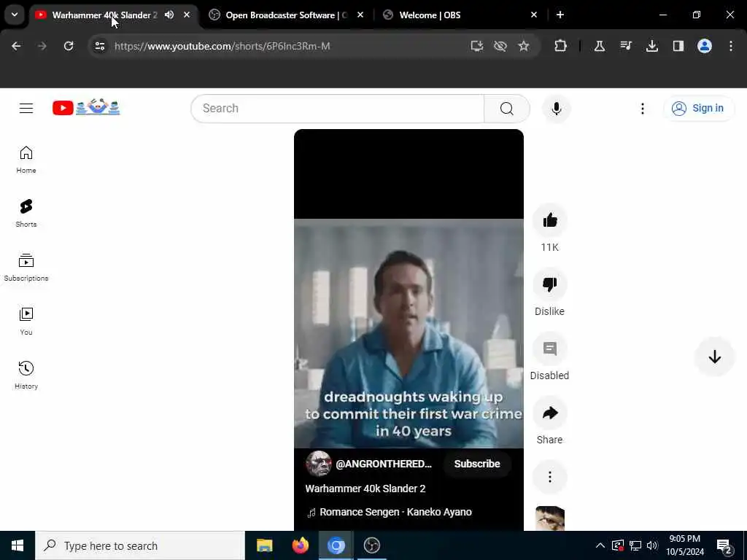Viewport: 747px width, 560px height.
Task: Go to next short with down arrow
Action: [x=715, y=357]
